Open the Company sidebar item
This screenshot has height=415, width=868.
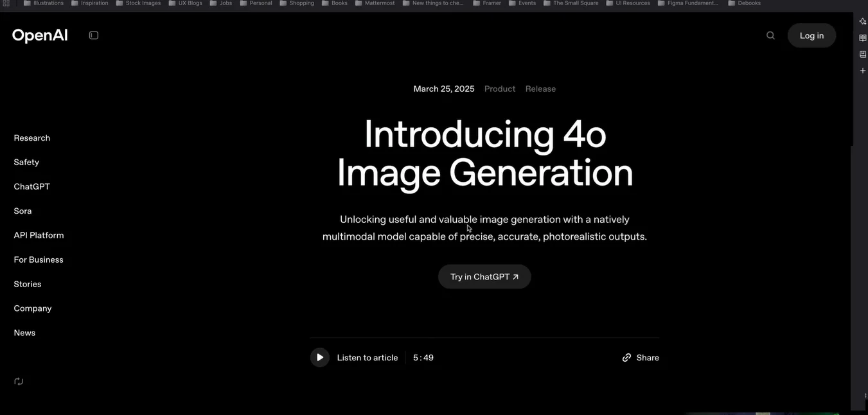(33, 309)
